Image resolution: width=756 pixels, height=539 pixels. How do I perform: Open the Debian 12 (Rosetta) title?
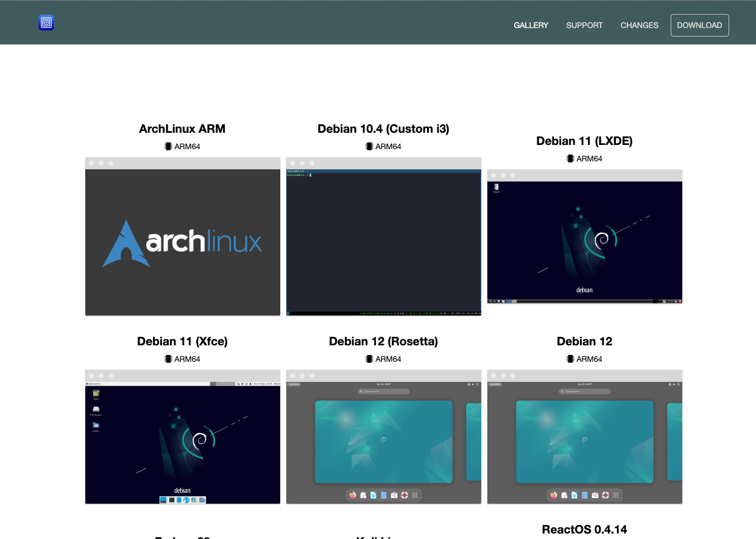pos(383,341)
